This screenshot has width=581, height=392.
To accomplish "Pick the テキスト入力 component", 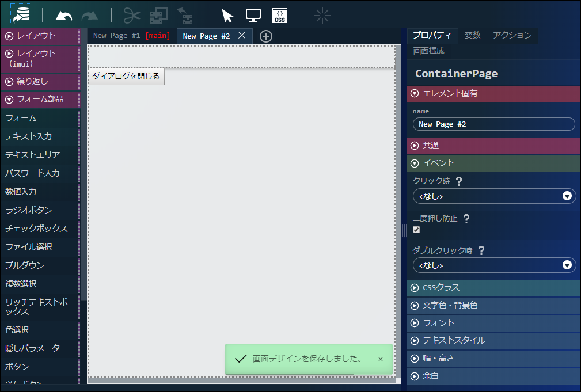I will coord(40,136).
